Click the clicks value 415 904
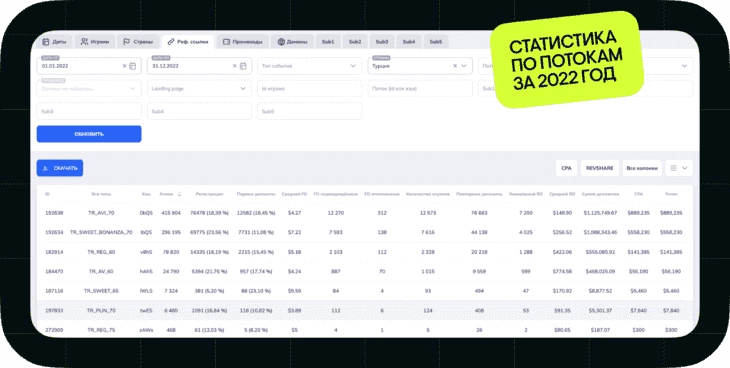The height and width of the screenshot is (368, 730). (170, 213)
